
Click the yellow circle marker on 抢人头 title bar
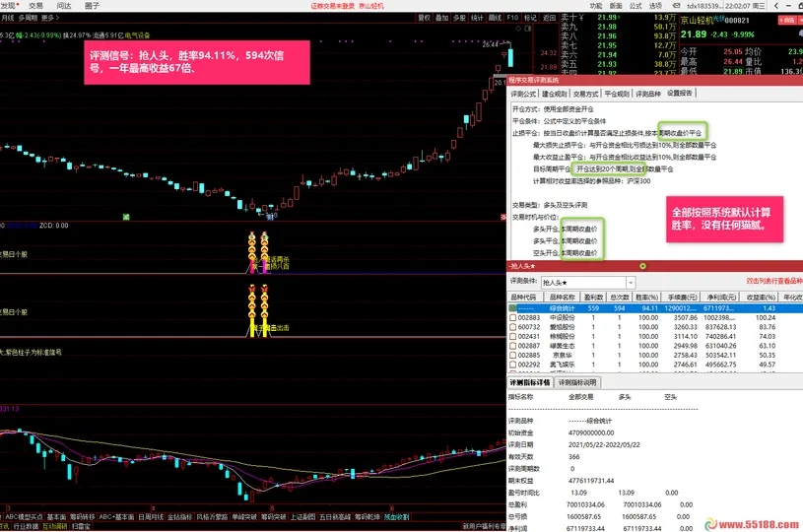pyautogui.click(x=642, y=266)
